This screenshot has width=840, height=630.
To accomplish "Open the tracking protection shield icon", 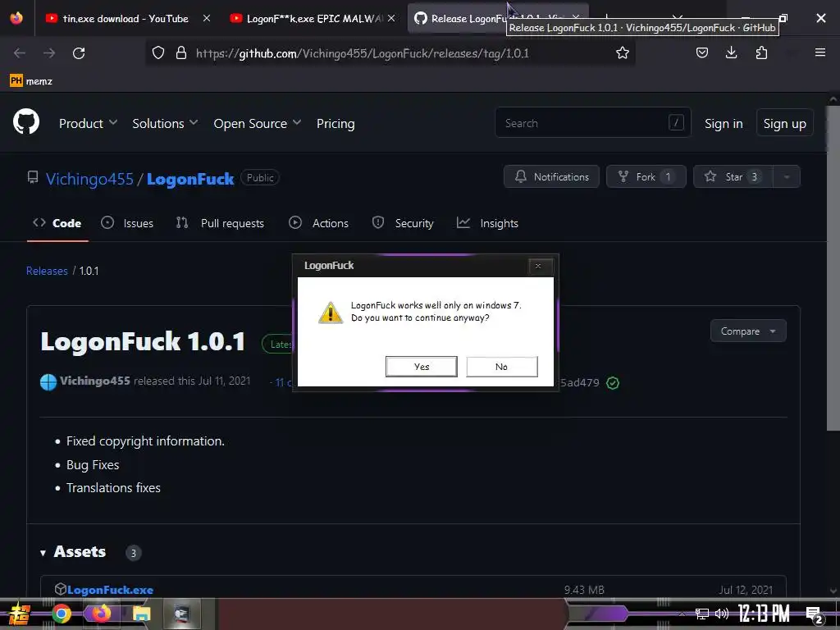I will click(158, 52).
